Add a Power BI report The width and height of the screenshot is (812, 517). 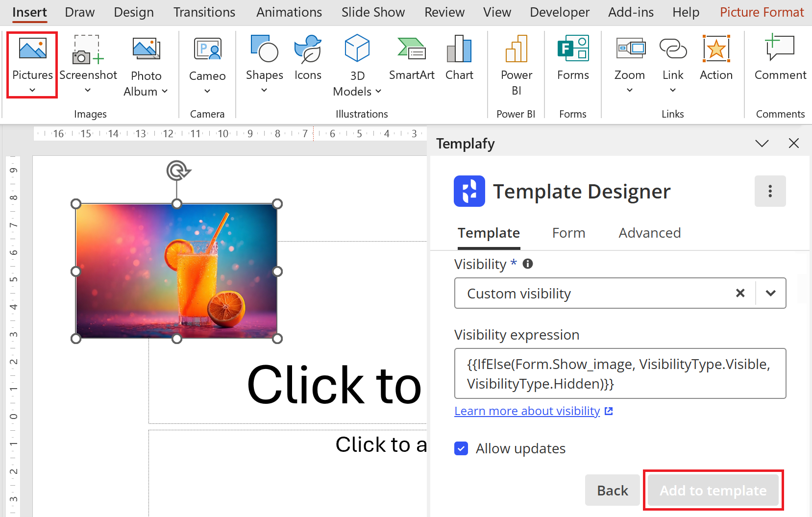tap(516, 64)
